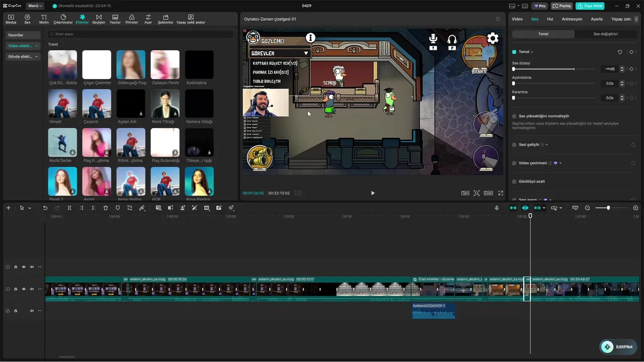
Task: Open the Menü dropdown
Action: (35, 6)
